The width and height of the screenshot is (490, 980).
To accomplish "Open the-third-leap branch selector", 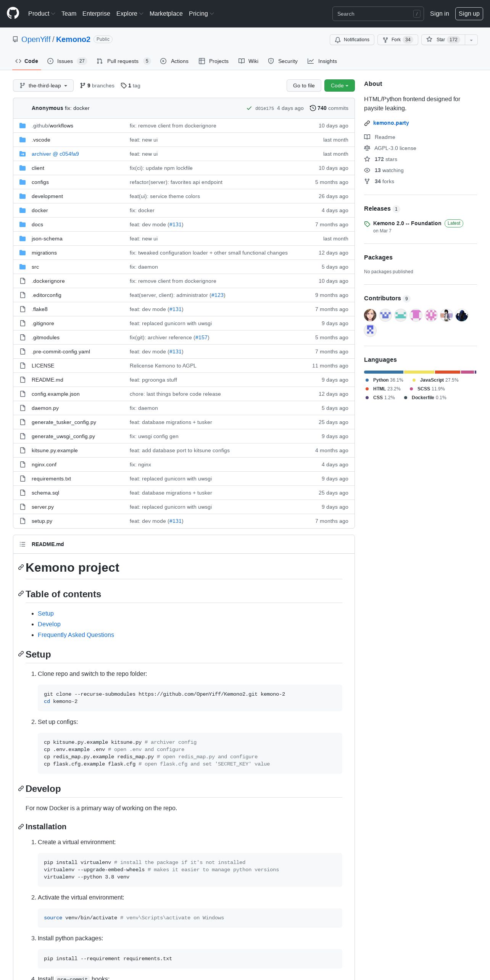I will pos(43,85).
